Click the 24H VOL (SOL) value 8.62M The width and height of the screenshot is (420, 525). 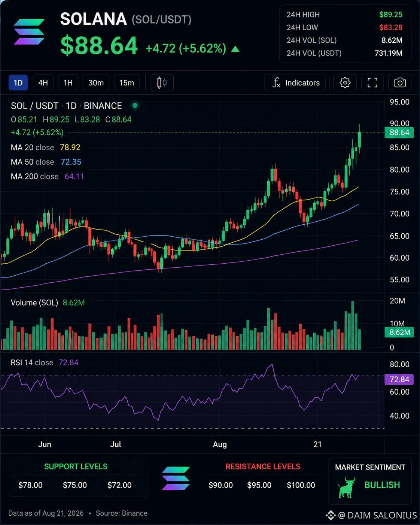coord(392,40)
